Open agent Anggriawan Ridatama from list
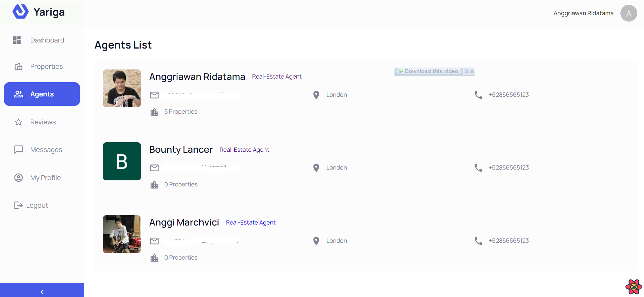 point(197,77)
